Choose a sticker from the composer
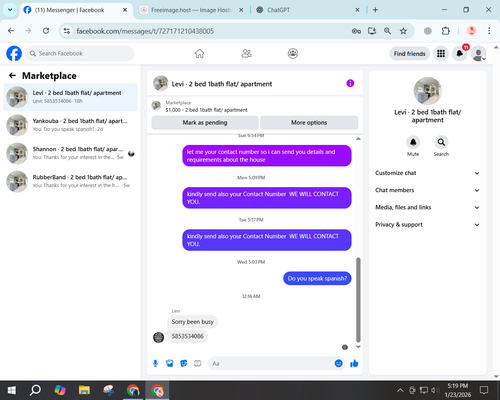Image resolution: width=500 pixels, height=400 pixels. [x=184, y=363]
